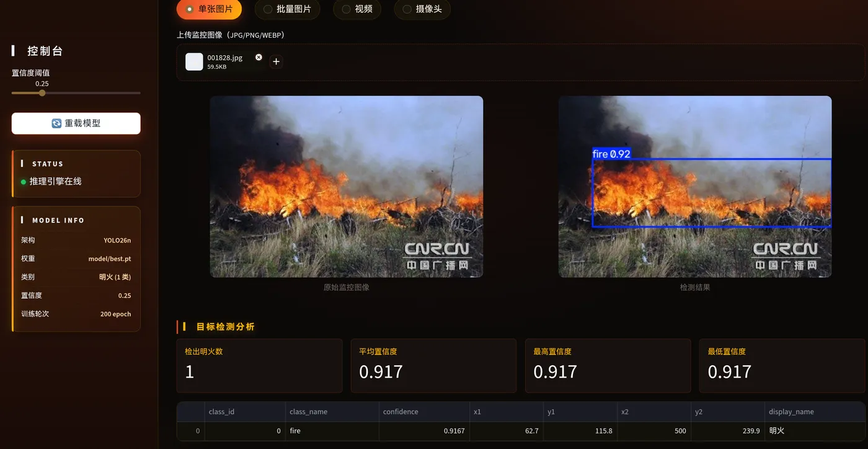Select the 摄像头 input option

422,9
